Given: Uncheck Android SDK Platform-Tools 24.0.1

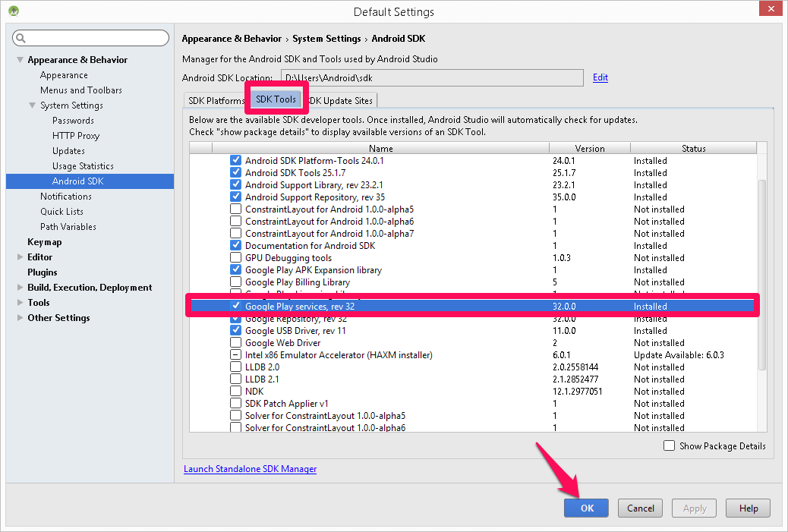Looking at the screenshot, I should coord(235,160).
